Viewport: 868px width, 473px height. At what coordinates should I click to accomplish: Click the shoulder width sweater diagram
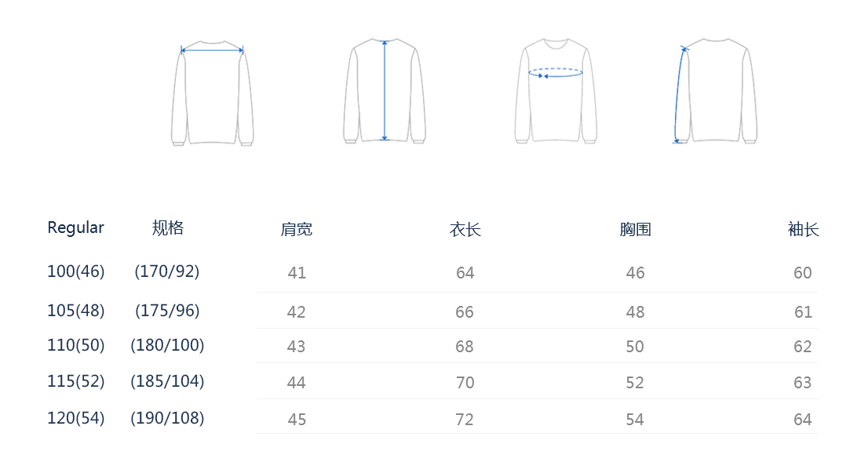pos(212,93)
